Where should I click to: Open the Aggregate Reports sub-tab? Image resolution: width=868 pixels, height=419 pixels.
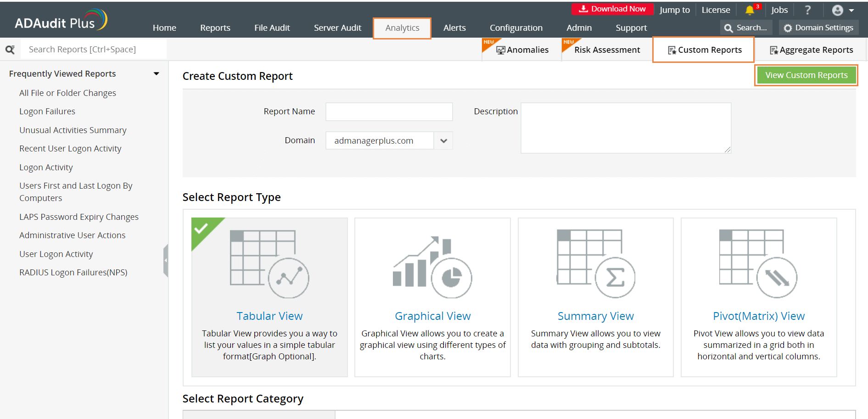811,50
